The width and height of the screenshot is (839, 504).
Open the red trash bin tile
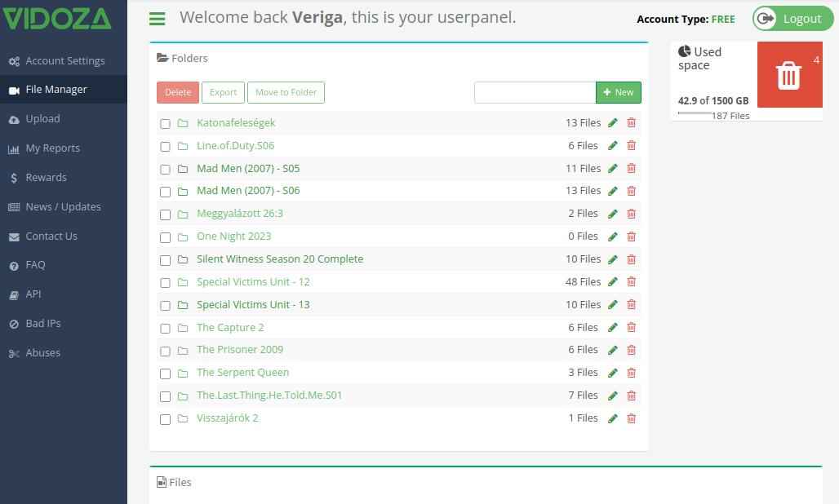point(790,75)
